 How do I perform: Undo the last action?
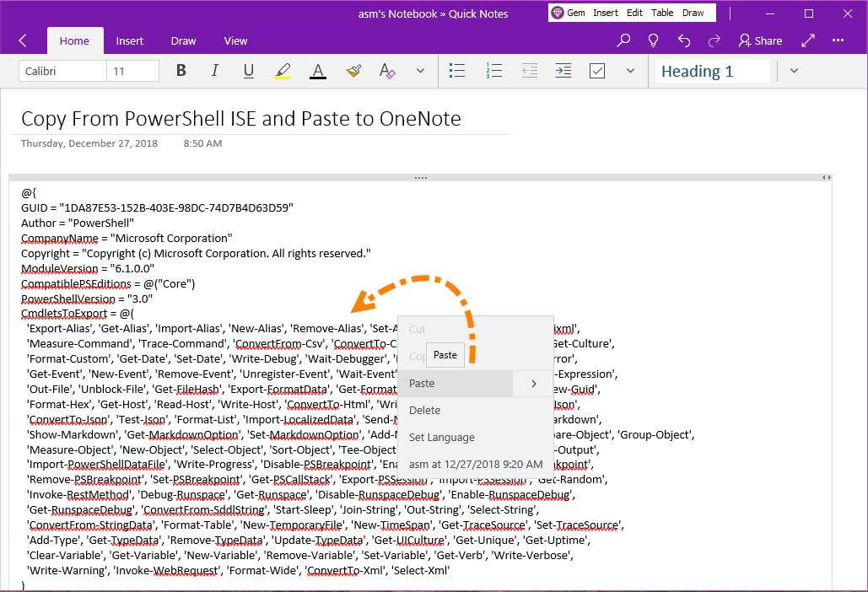pos(683,40)
